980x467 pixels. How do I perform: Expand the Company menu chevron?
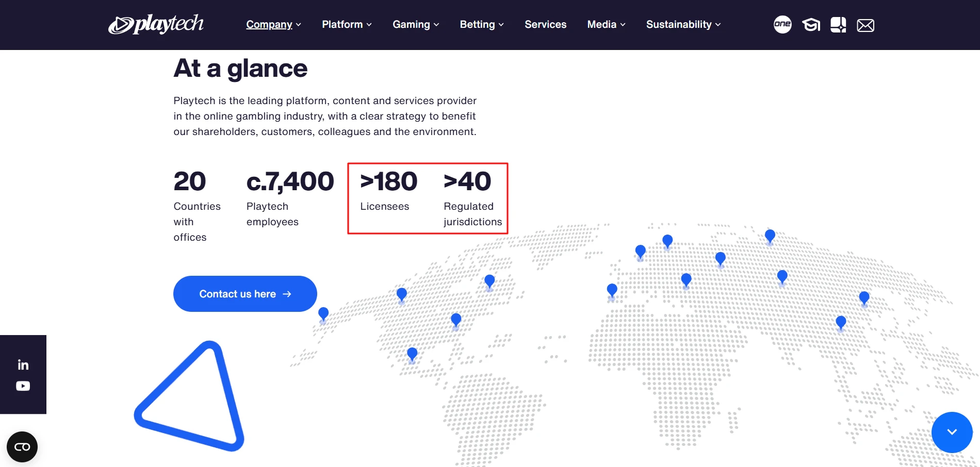tap(298, 25)
